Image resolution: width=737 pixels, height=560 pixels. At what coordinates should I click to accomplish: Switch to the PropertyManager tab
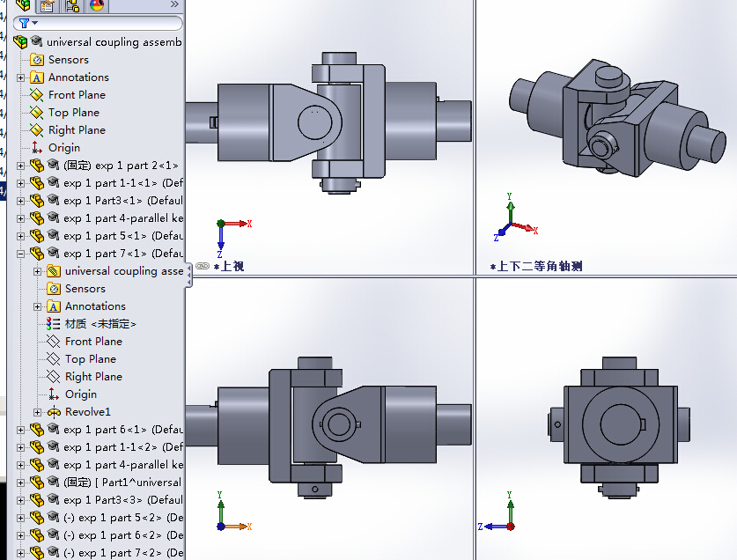pos(47,4)
